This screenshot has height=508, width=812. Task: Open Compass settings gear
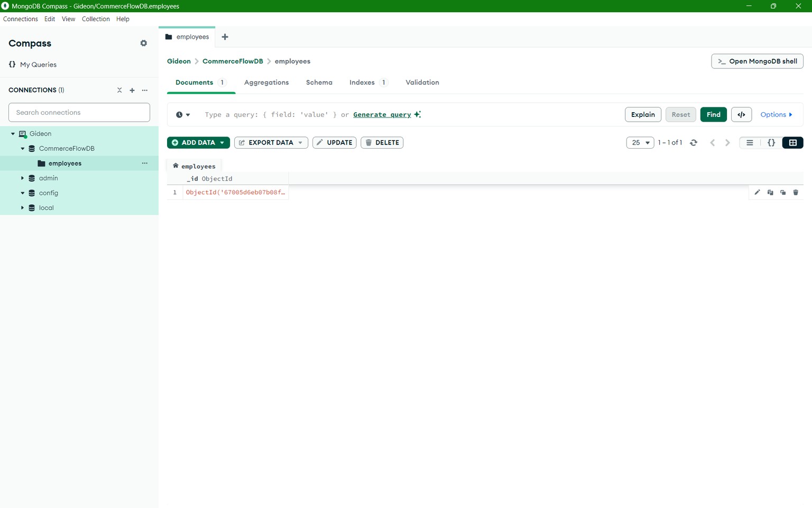click(x=143, y=43)
